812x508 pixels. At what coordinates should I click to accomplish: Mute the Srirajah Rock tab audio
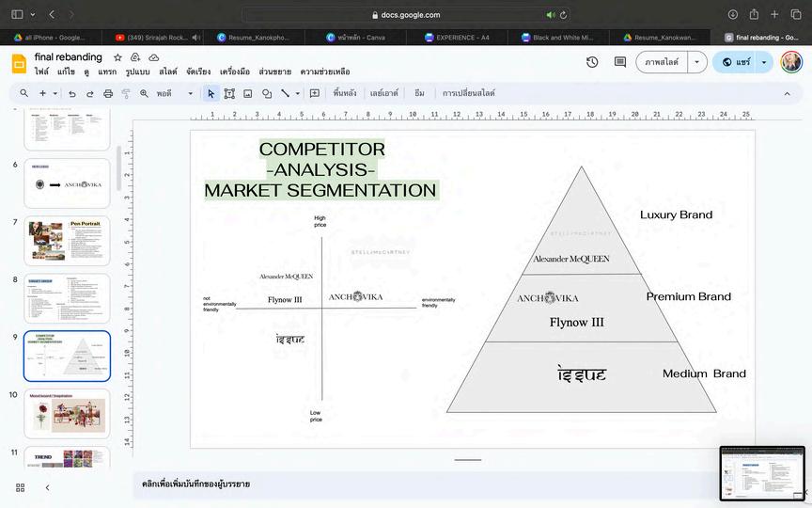coord(195,38)
